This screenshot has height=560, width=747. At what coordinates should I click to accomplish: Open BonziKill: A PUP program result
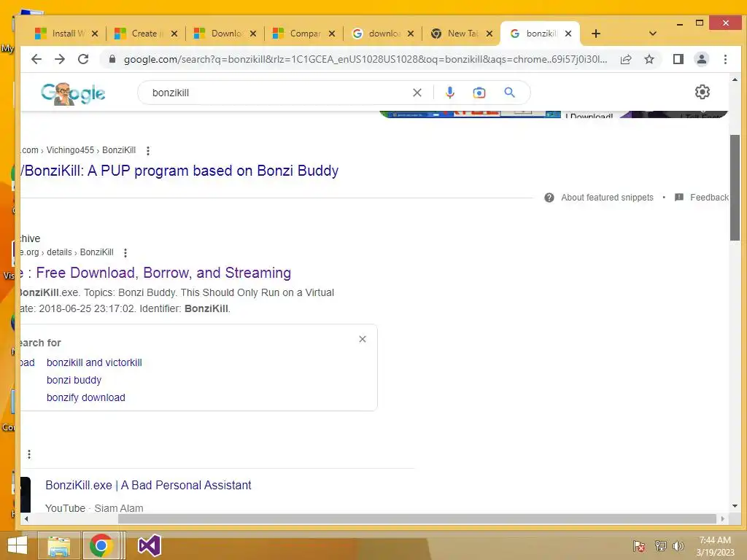tap(179, 171)
